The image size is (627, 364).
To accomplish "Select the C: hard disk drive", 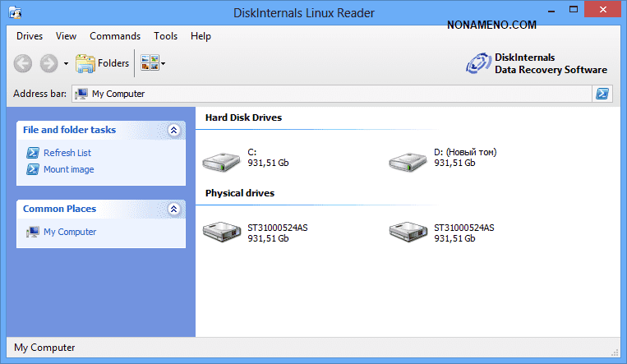I will coord(220,158).
